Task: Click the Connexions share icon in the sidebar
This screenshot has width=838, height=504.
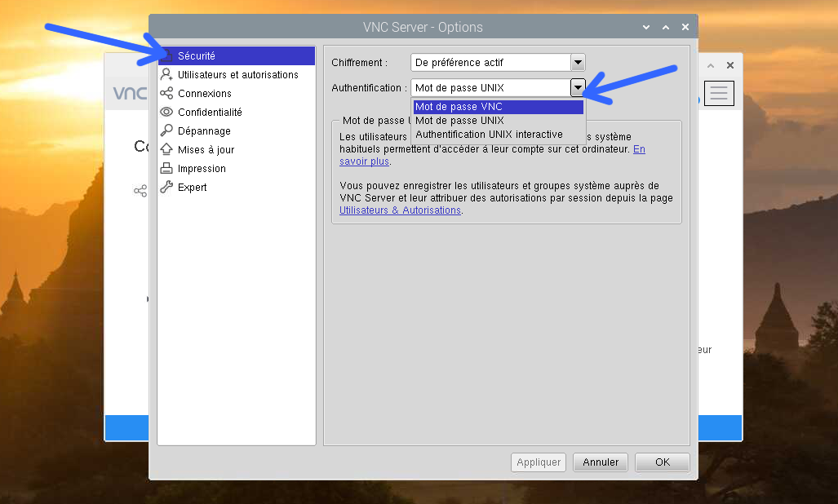Action: [x=166, y=94]
